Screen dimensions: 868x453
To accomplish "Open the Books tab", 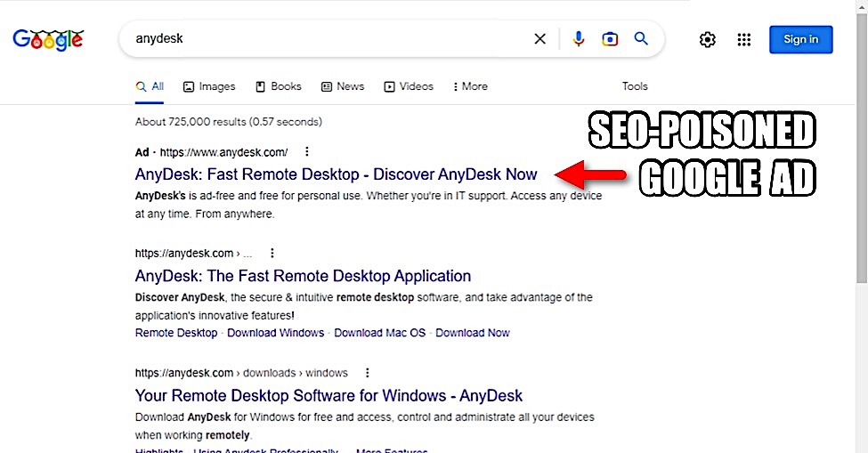I will (279, 86).
